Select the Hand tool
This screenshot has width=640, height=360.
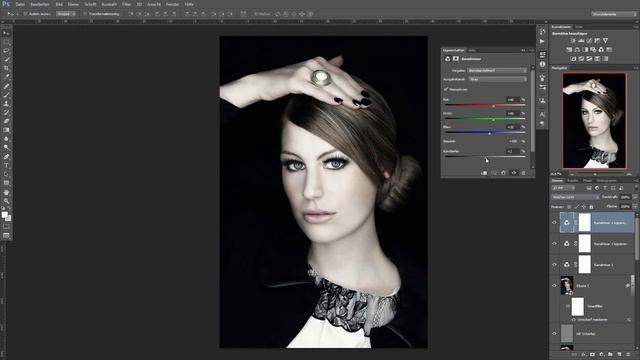pos(6,192)
